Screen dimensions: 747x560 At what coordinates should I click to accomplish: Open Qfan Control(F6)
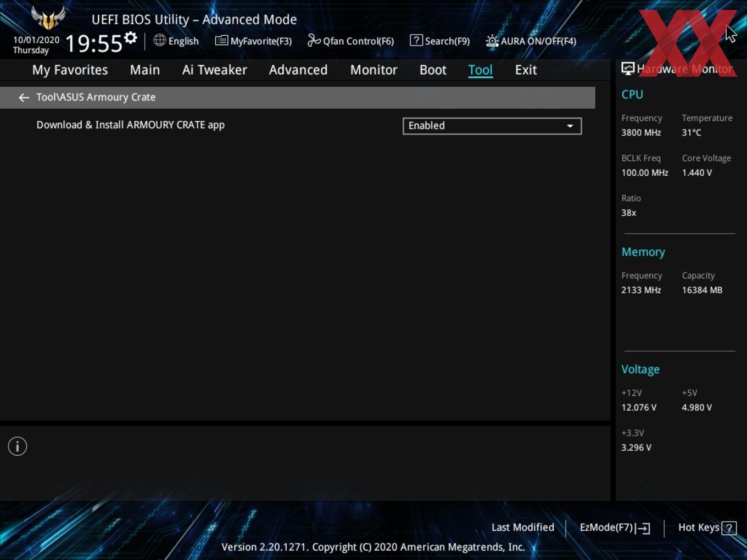pyautogui.click(x=350, y=41)
